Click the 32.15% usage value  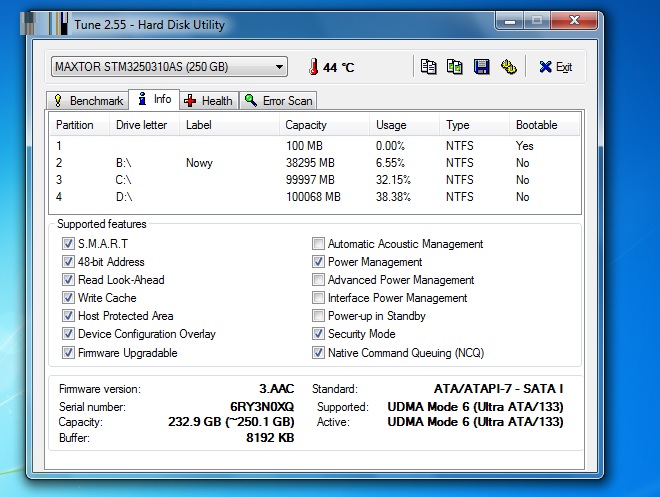coord(393,180)
